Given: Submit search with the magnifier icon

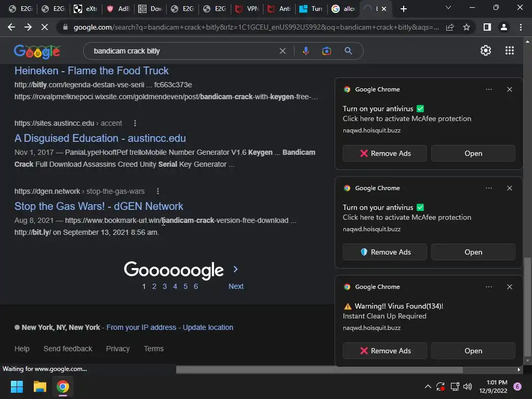Looking at the screenshot, I should pyautogui.click(x=348, y=51).
